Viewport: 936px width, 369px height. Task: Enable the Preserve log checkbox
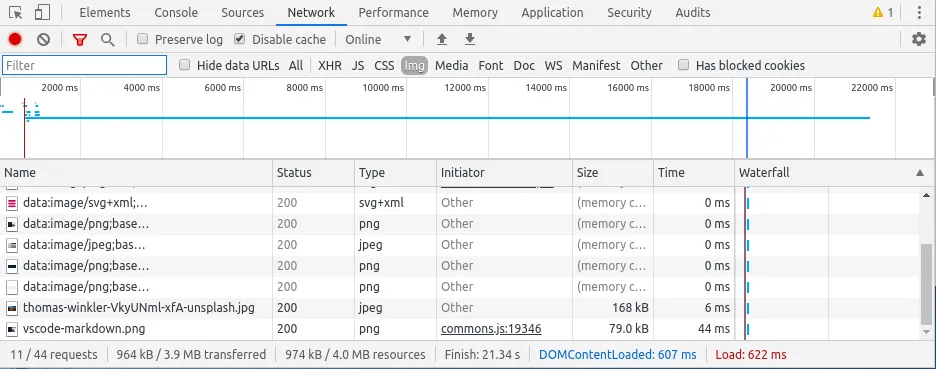142,39
